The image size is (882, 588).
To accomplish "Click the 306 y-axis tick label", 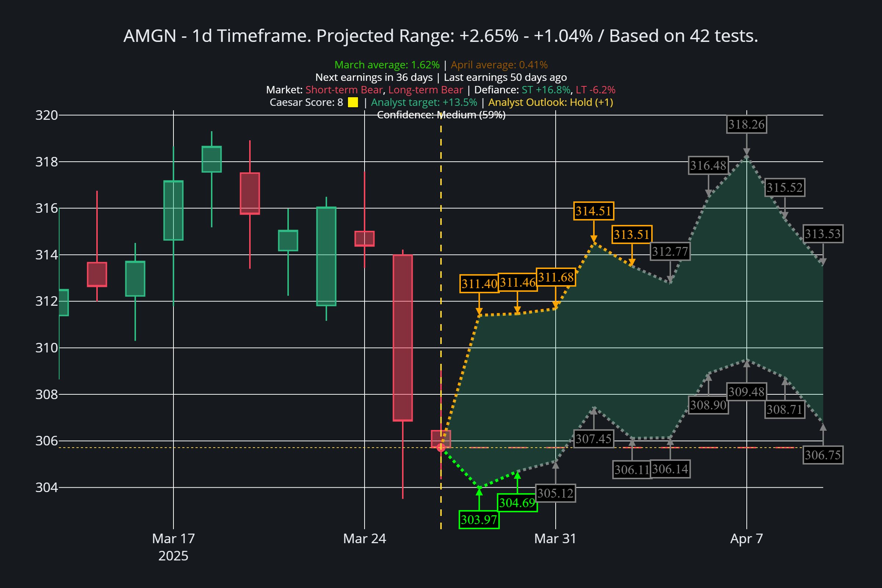I will point(47,441).
